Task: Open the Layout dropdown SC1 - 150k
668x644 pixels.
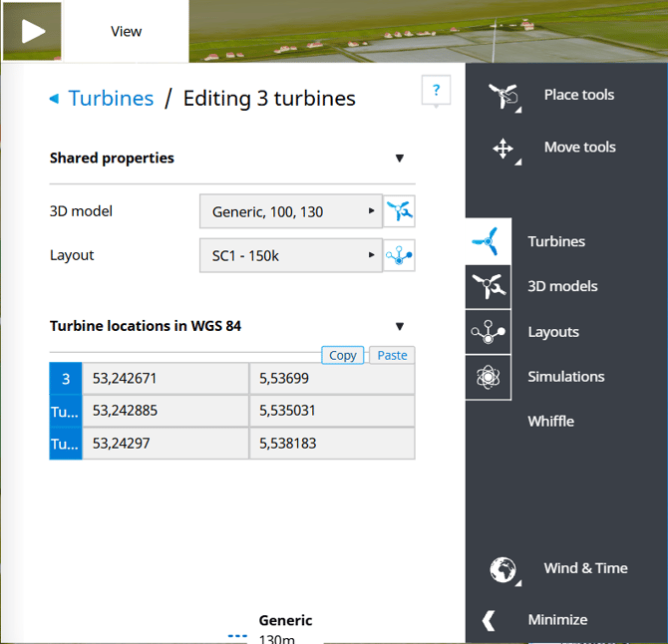Action: (x=291, y=255)
